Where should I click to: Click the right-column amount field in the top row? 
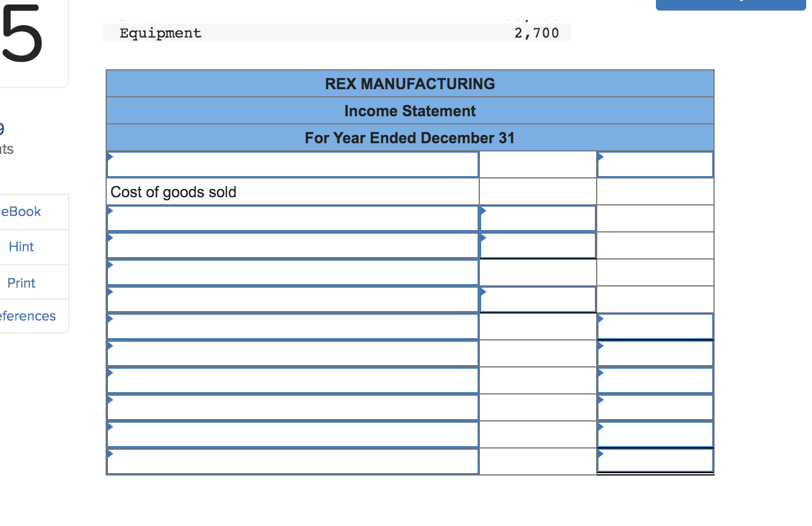click(x=655, y=164)
